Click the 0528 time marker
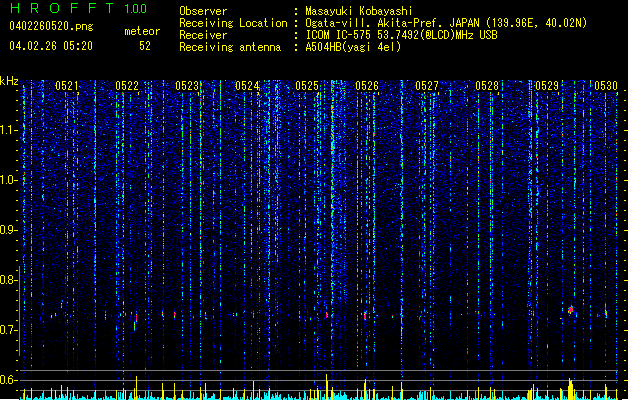 click(x=487, y=86)
